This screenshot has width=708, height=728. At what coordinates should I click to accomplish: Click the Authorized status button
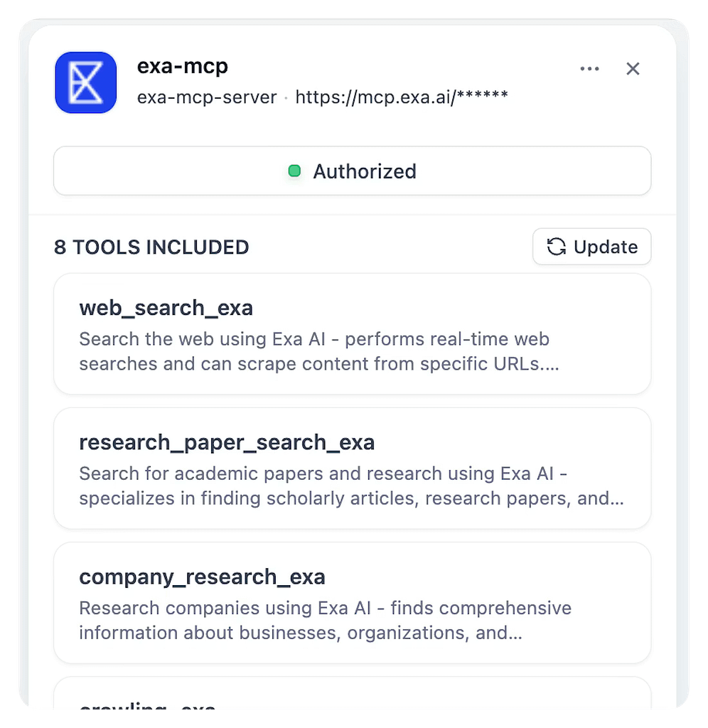click(352, 171)
